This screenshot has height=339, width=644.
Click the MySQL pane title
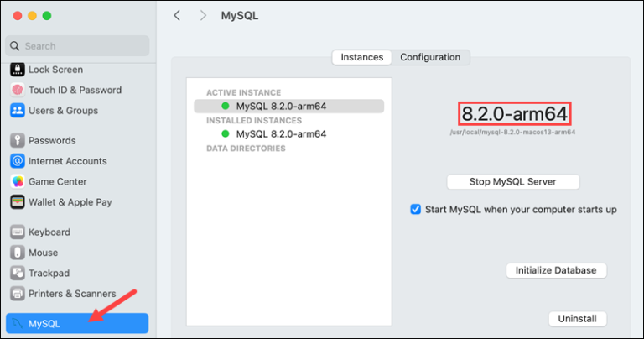pyautogui.click(x=240, y=16)
